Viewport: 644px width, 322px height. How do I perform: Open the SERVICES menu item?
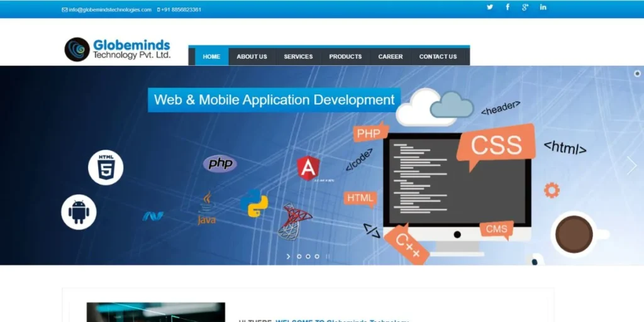[298, 57]
